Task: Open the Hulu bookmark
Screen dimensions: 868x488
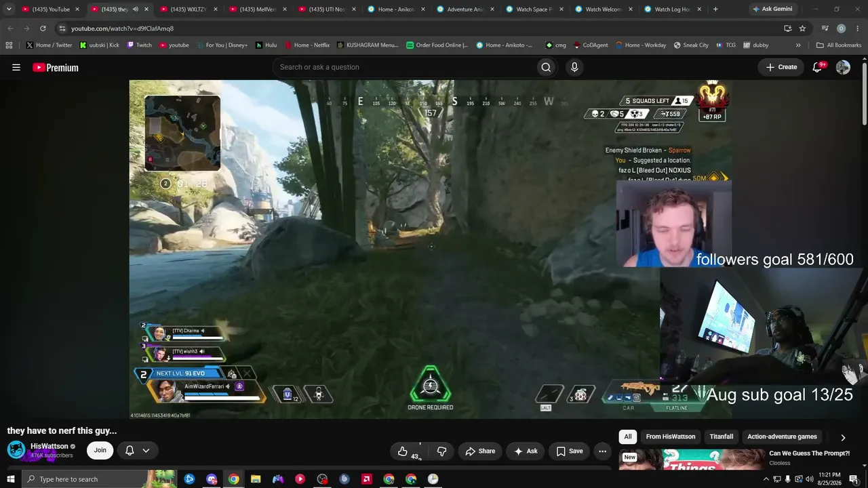Action: (266, 45)
